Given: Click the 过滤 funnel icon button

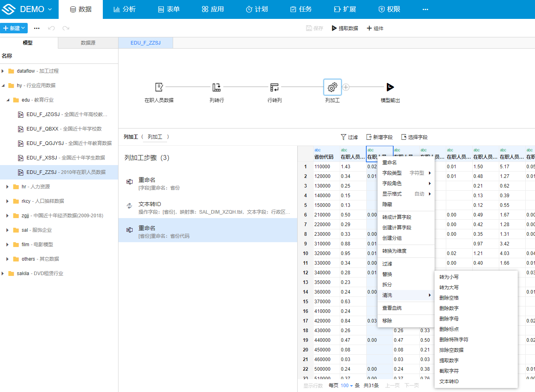Looking at the screenshot, I should click(x=349, y=137).
